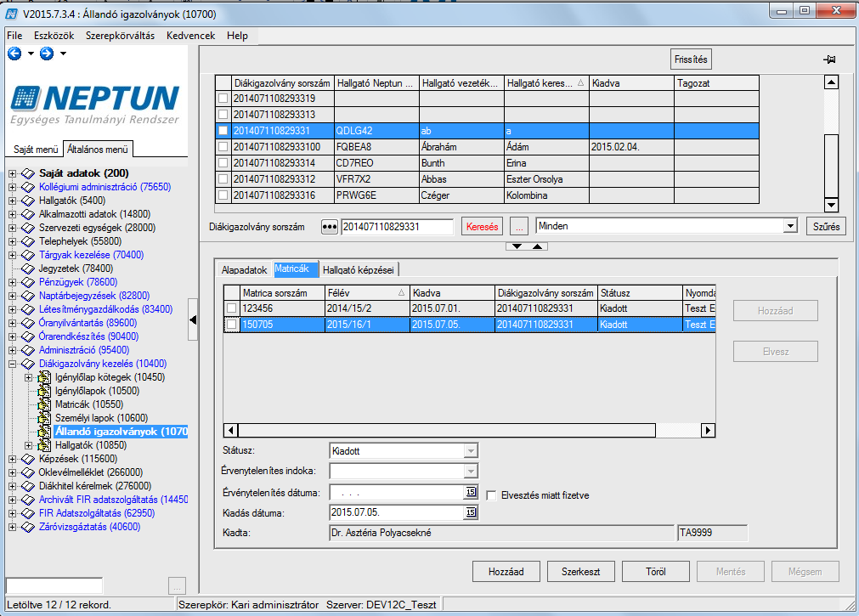This screenshot has height=616, width=859.
Task: Click the blue forward navigation arrow
Action: [47, 54]
